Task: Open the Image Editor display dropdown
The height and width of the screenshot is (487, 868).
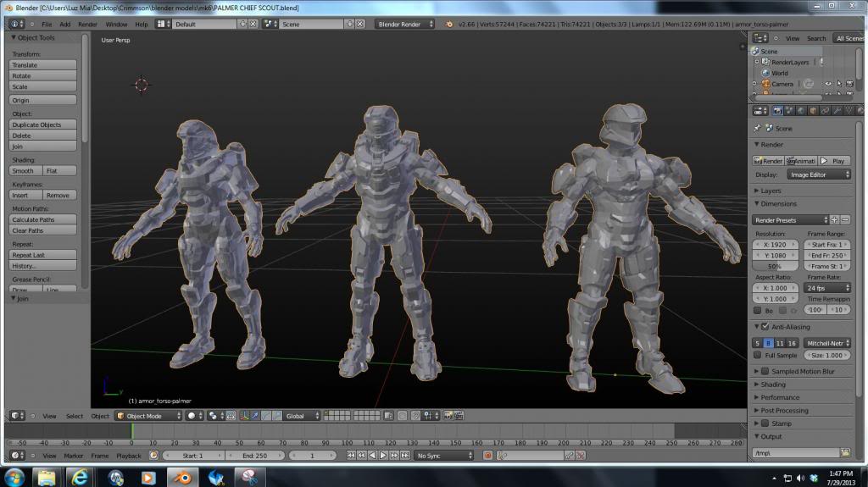Action: point(819,174)
